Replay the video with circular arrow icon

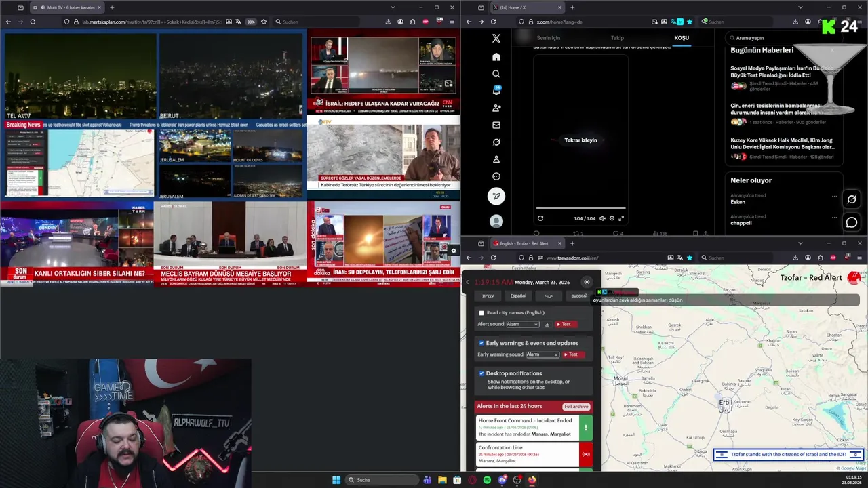click(540, 218)
